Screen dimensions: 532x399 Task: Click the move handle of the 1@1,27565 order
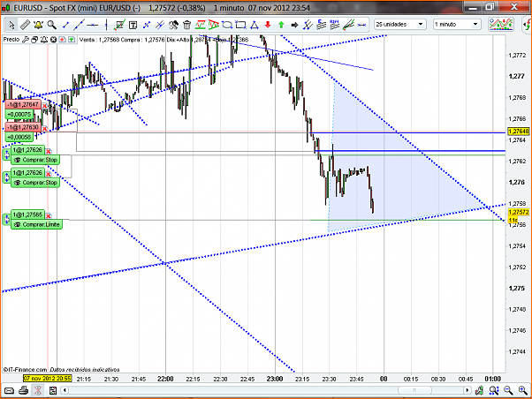click(7, 219)
